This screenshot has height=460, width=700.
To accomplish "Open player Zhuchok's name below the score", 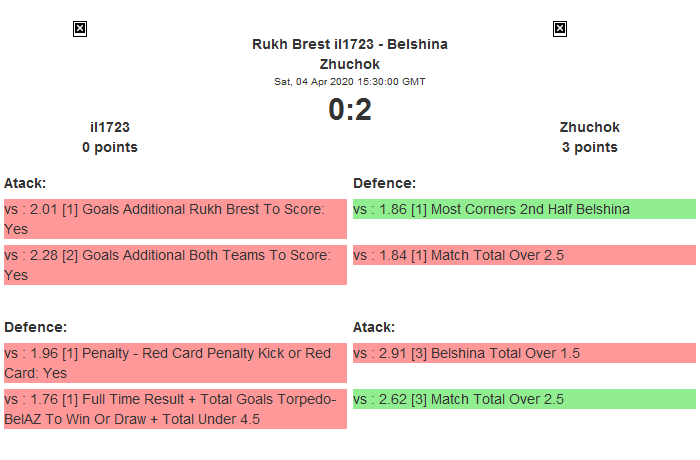I will point(590,127).
